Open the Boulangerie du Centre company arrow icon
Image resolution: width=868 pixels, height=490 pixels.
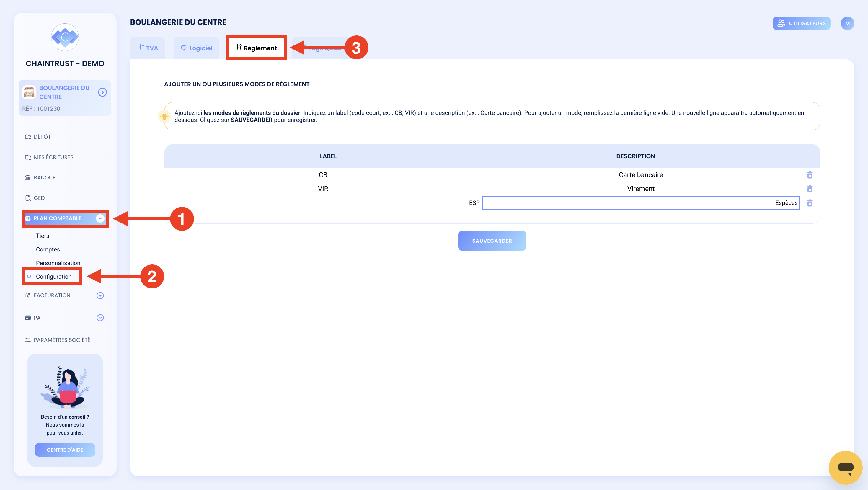[102, 92]
